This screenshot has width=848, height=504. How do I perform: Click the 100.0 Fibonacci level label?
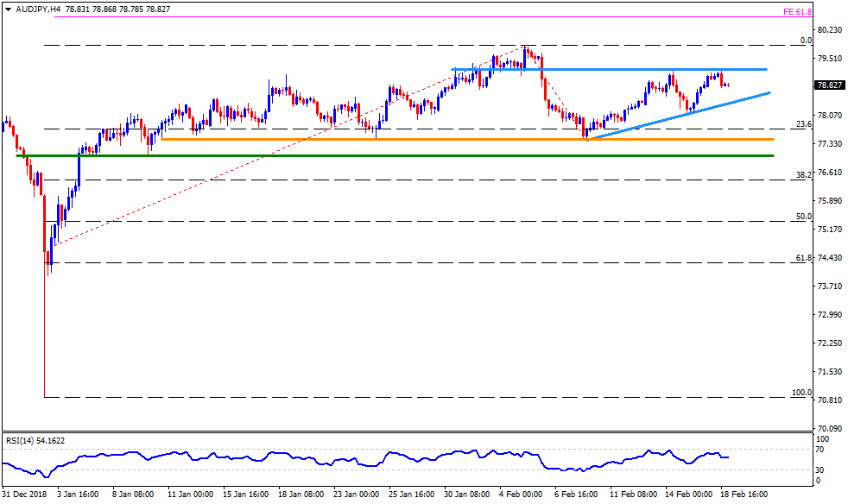[801, 392]
